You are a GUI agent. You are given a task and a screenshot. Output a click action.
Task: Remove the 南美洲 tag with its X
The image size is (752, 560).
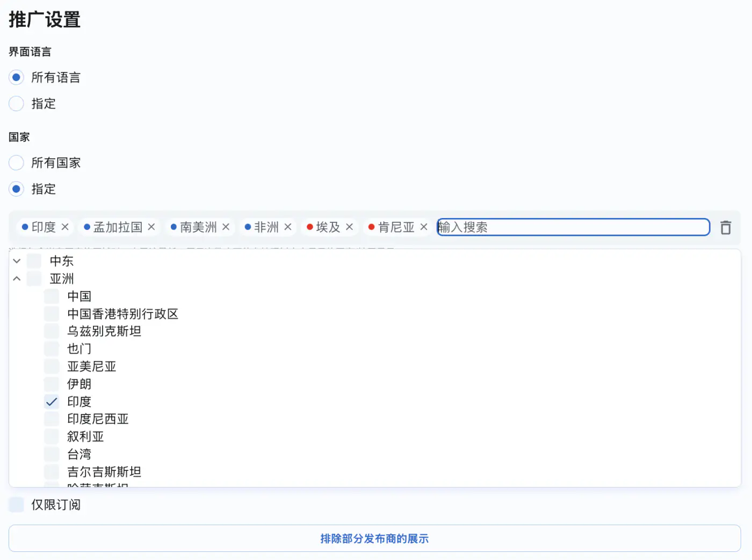coord(226,227)
